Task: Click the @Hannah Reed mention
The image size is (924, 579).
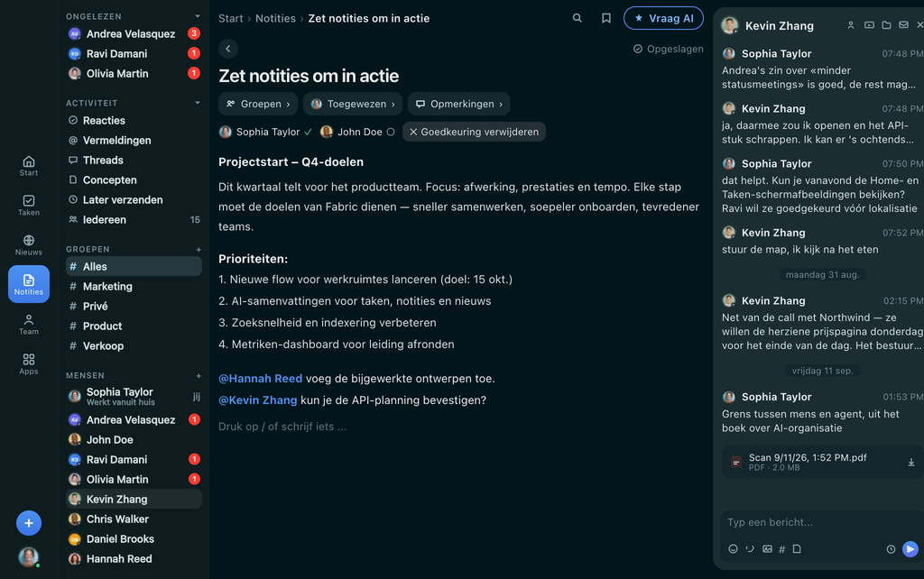Action: 261,378
